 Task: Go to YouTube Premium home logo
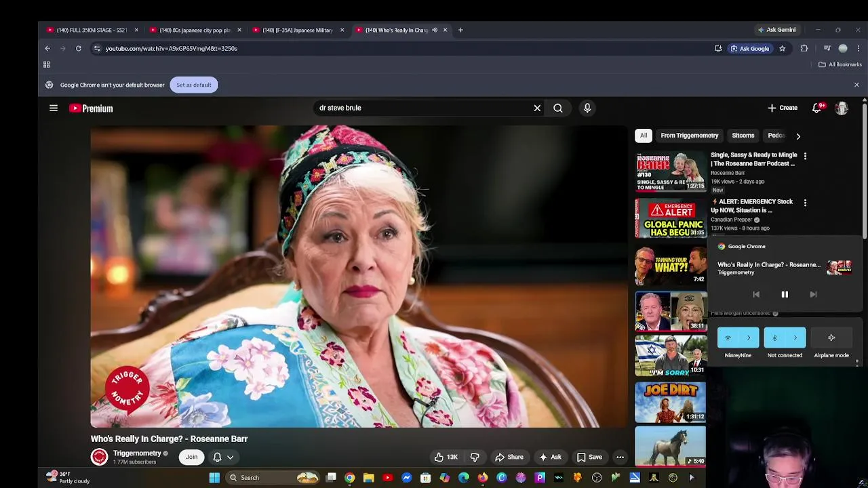click(91, 108)
